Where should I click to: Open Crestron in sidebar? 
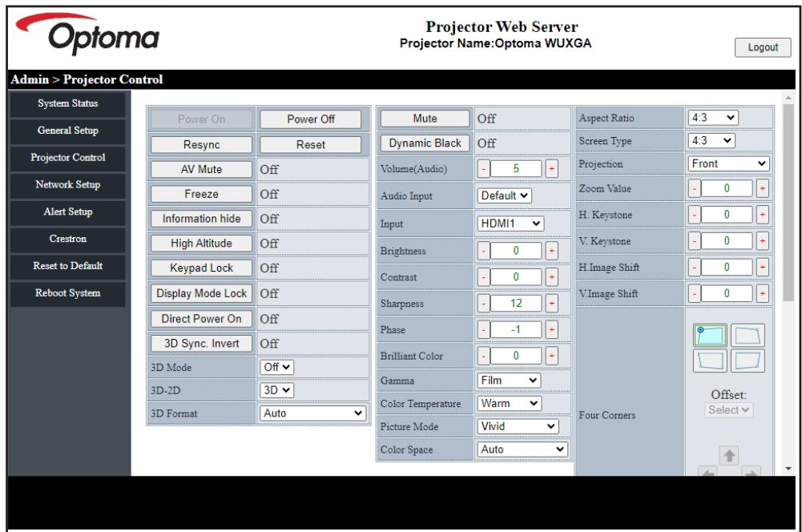[x=67, y=239]
